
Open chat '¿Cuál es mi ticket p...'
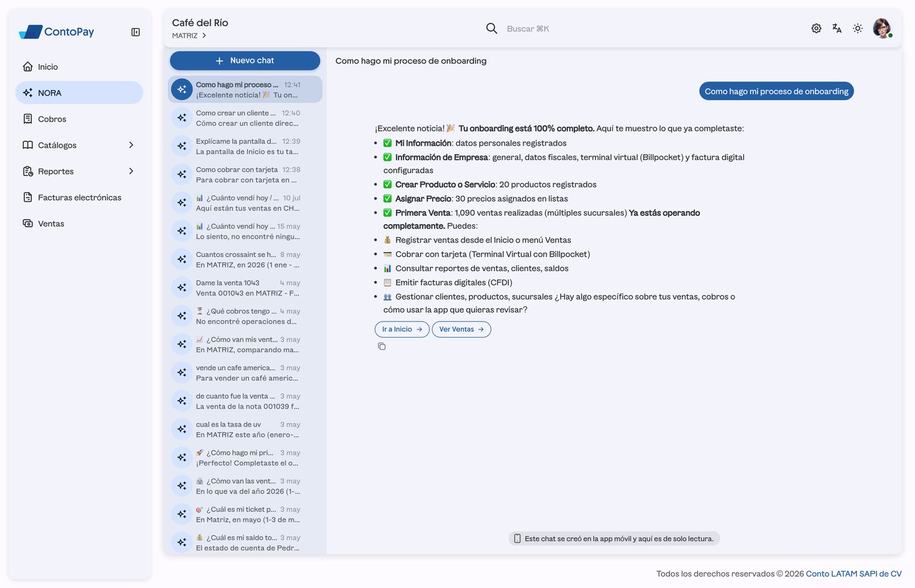click(245, 514)
